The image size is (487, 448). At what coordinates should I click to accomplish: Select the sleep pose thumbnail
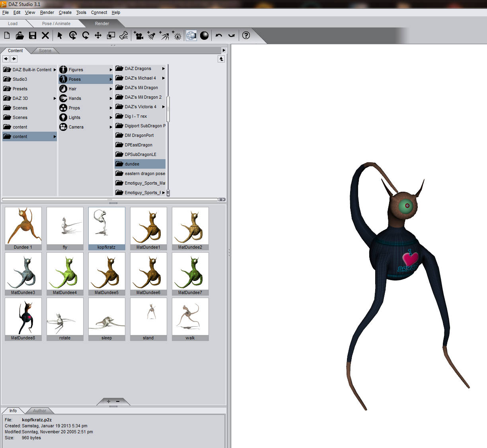(x=107, y=319)
